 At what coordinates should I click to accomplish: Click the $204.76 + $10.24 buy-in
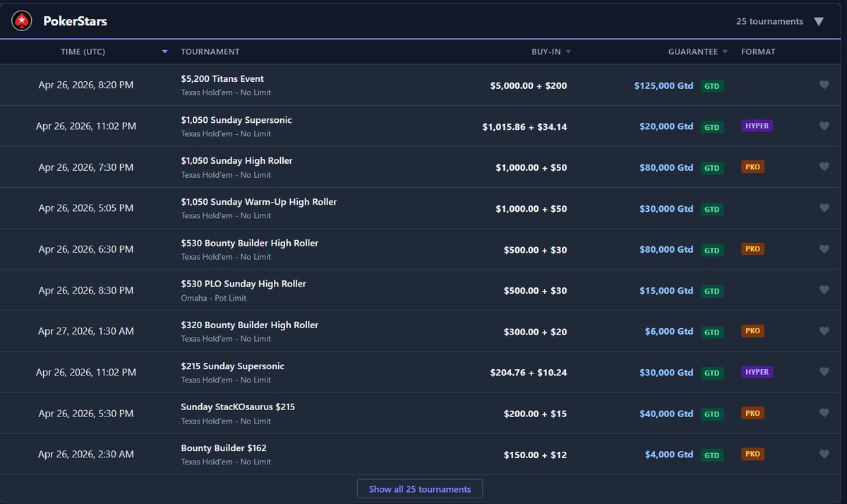click(529, 372)
